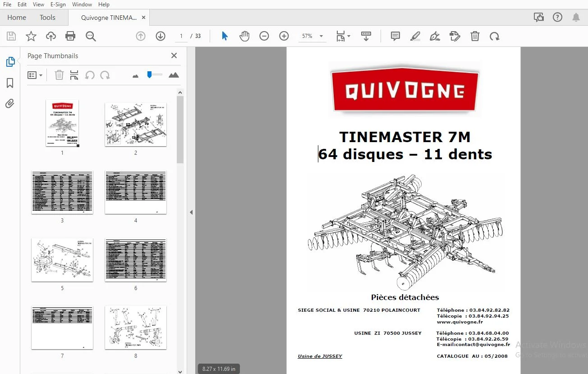
Task: Select page 5 thumbnail
Action: [62, 260]
